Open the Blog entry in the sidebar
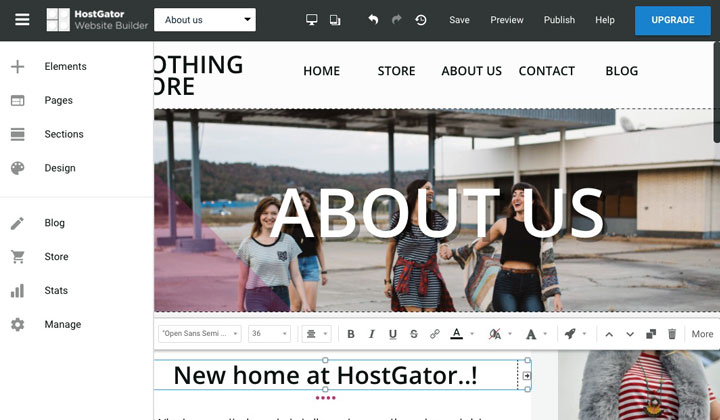 54,223
